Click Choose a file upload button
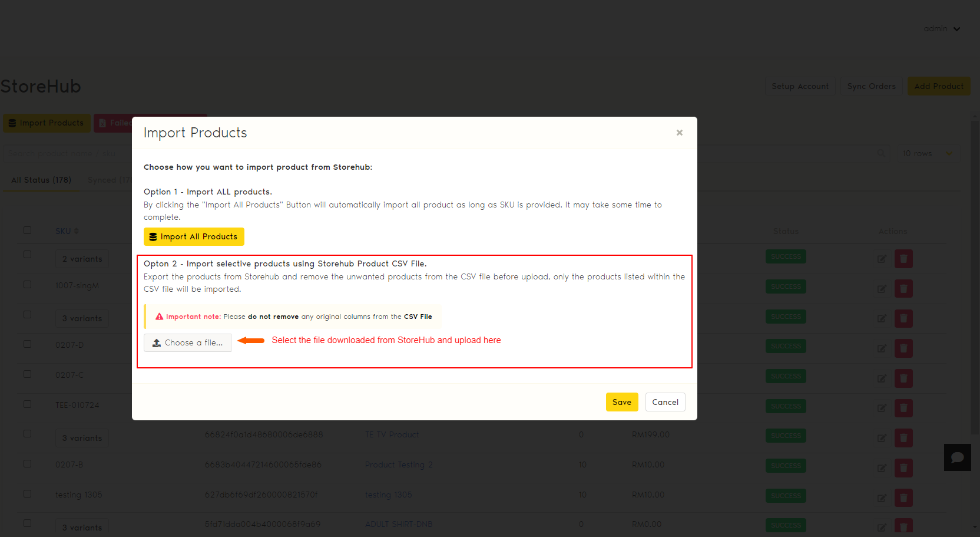Image resolution: width=980 pixels, height=537 pixels. coord(188,342)
